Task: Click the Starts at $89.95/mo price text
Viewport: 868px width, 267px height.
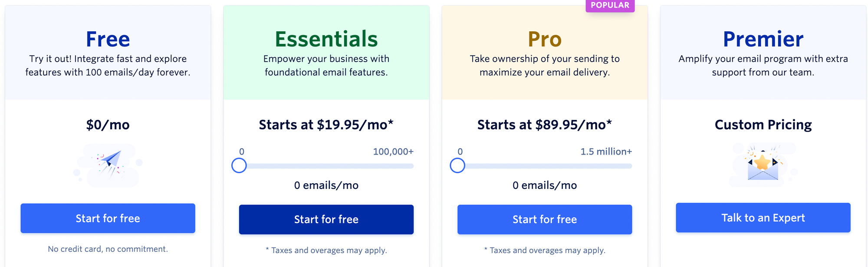Action: 544,125
